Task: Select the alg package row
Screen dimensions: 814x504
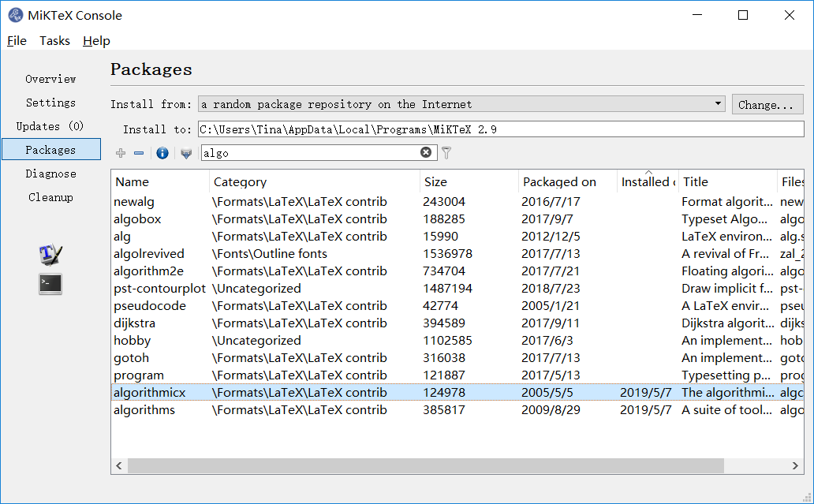Action: (457, 236)
